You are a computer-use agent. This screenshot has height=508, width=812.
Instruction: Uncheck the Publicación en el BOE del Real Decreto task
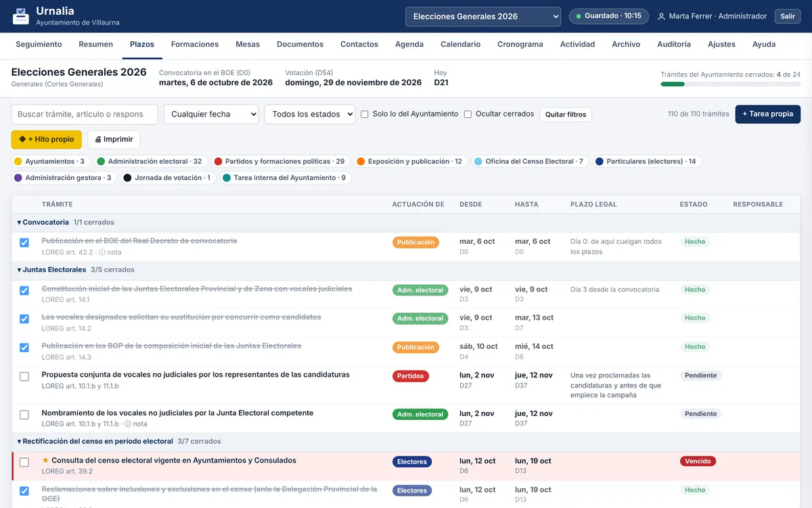tap(24, 242)
